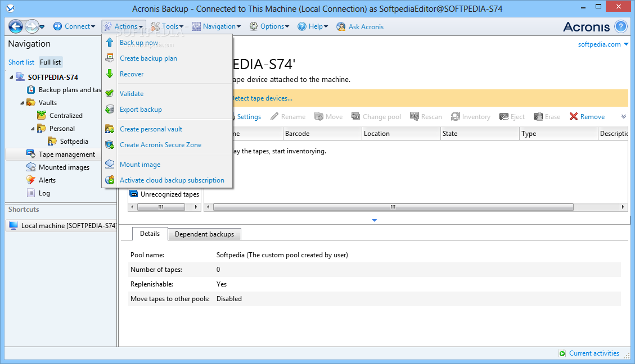
Task: Select Tape management in tree
Action: point(67,154)
